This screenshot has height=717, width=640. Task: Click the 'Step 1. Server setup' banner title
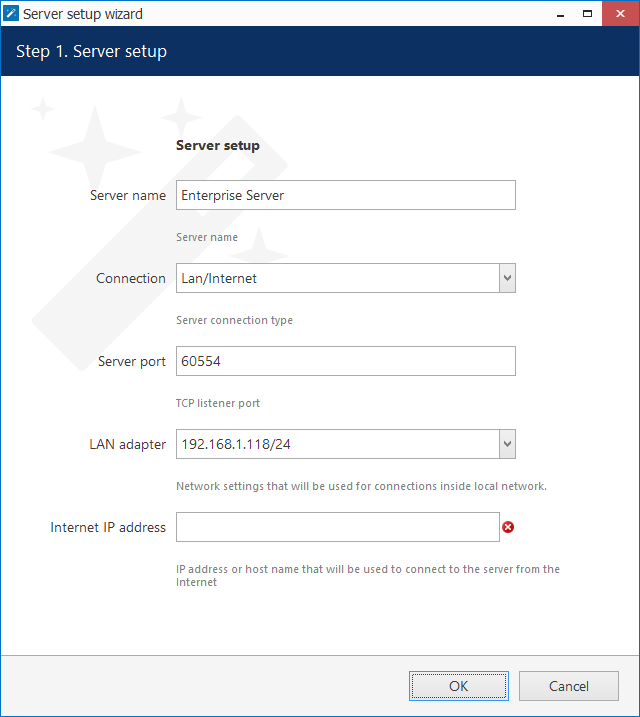click(91, 51)
